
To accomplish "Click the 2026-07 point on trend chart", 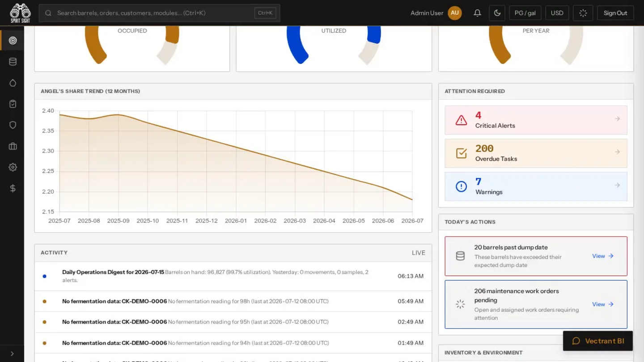I will (412, 200).
